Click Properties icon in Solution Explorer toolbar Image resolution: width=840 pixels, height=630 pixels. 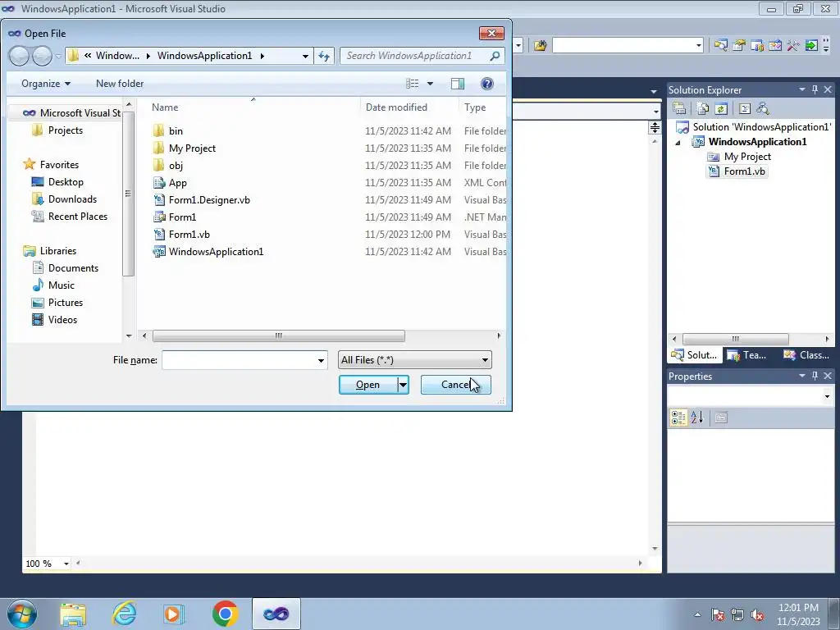tap(679, 109)
